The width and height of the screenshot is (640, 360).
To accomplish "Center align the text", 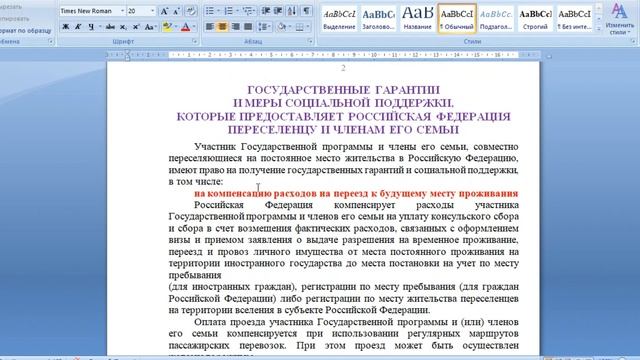I will coord(222,27).
